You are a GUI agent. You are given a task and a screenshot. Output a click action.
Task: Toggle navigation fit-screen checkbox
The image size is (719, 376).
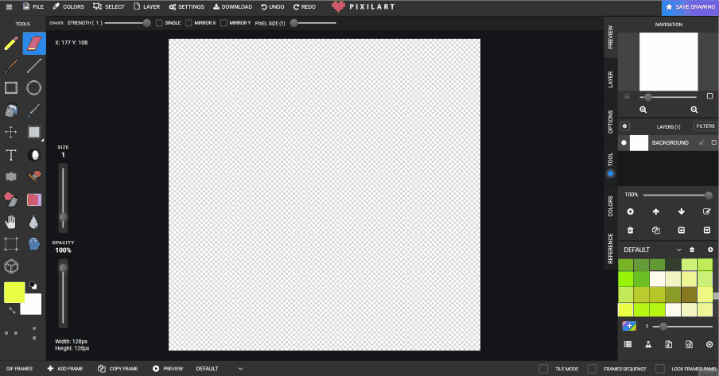point(710,96)
